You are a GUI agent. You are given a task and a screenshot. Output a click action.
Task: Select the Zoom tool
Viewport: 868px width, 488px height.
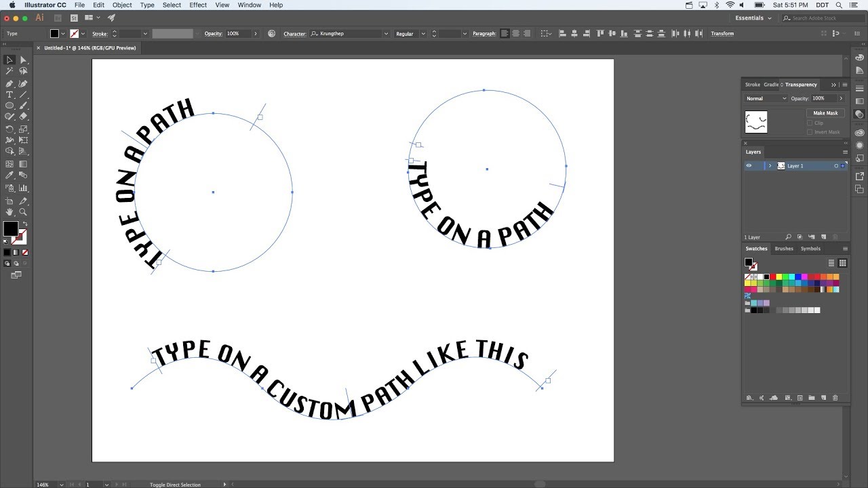[x=23, y=212]
